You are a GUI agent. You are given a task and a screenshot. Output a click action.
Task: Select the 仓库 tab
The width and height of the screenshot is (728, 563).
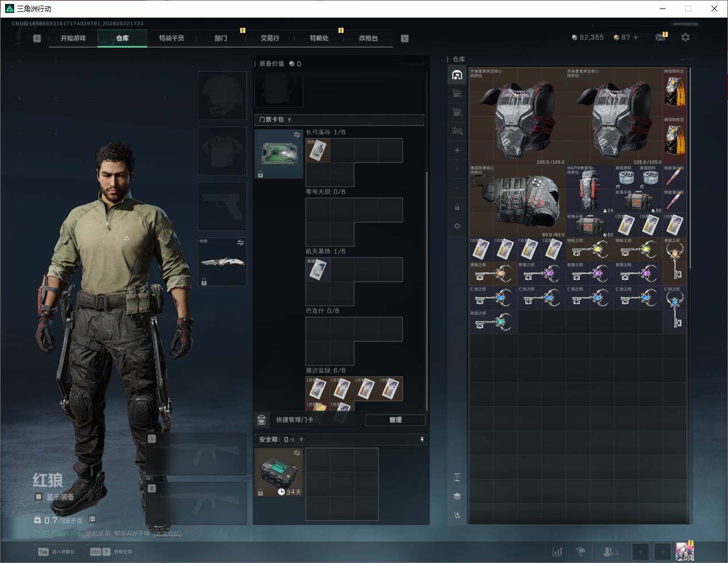pyautogui.click(x=123, y=38)
